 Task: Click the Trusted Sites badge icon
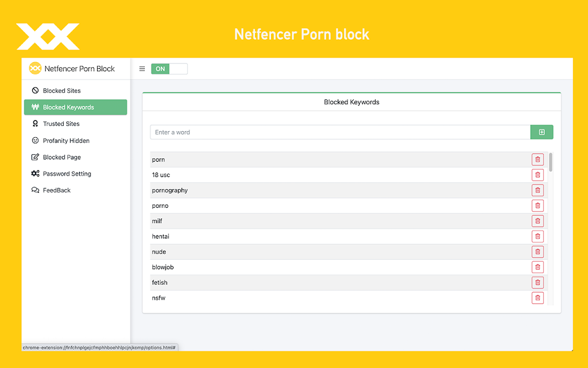(x=35, y=124)
